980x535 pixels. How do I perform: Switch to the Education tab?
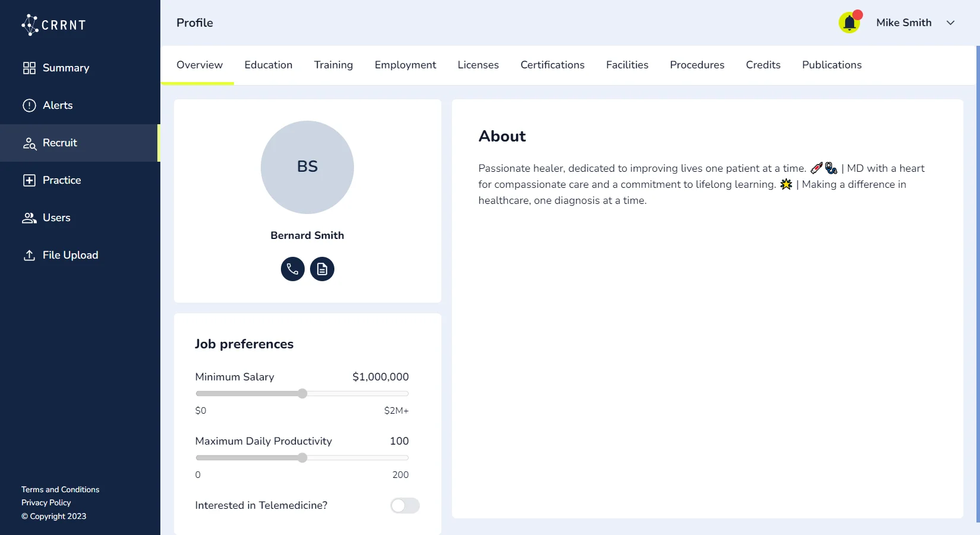(268, 65)
